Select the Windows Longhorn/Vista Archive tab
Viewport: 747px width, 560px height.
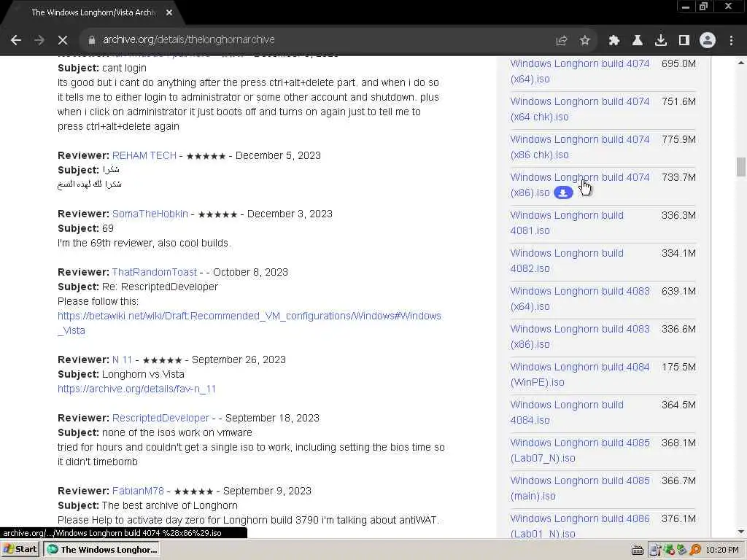pyautogui.click(x=94, y=13)
